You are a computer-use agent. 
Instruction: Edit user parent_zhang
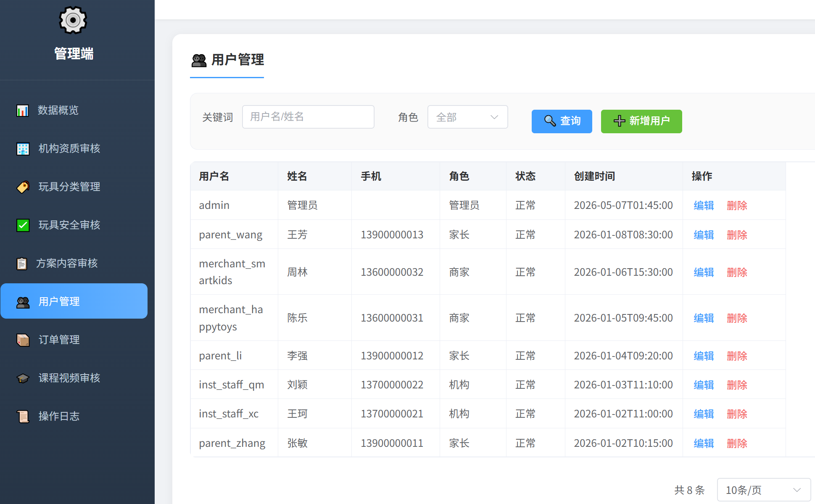coord(704,443)
